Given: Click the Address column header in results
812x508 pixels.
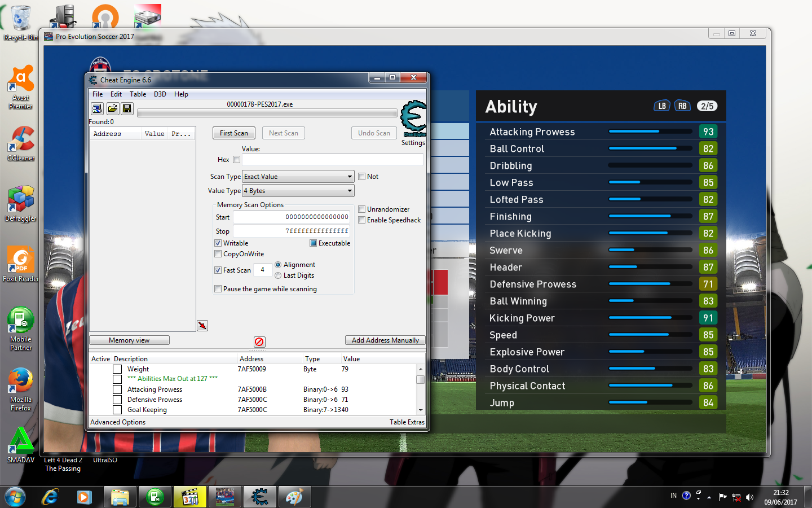Looking at the screenshot, I should pos(114,134).
